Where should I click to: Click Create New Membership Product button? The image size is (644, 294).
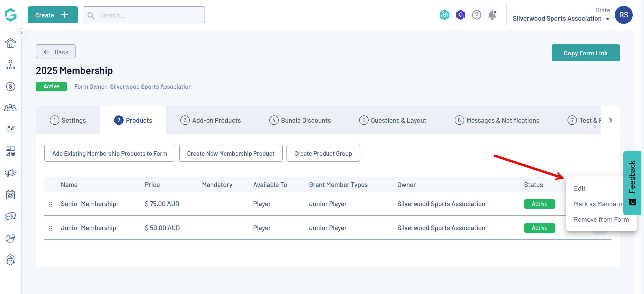[x=230, y=153]
